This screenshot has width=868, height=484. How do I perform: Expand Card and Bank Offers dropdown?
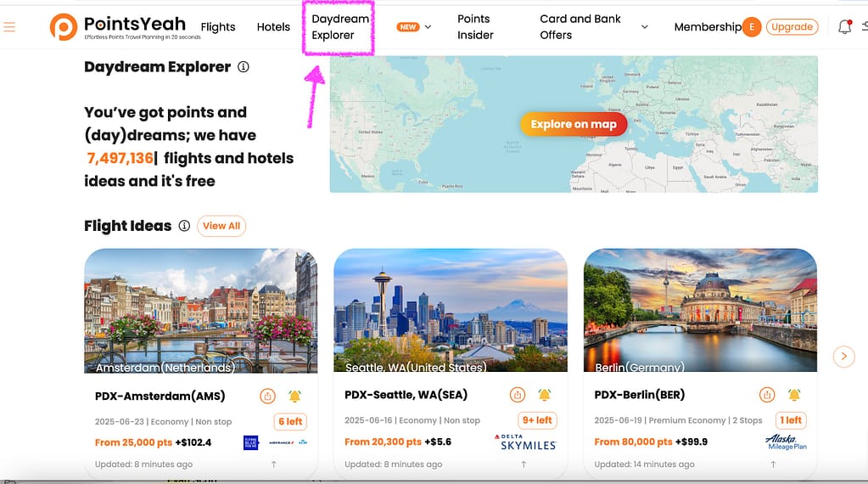(644, 27)
